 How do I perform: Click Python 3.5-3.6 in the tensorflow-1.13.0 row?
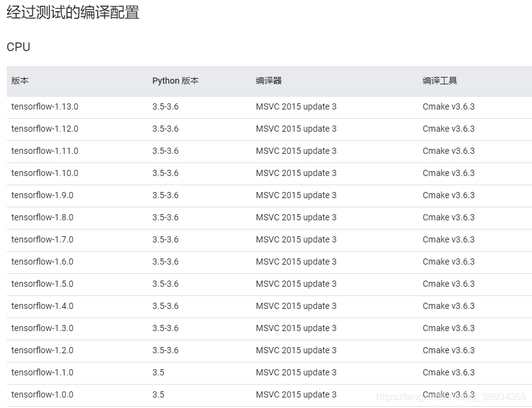165,106
